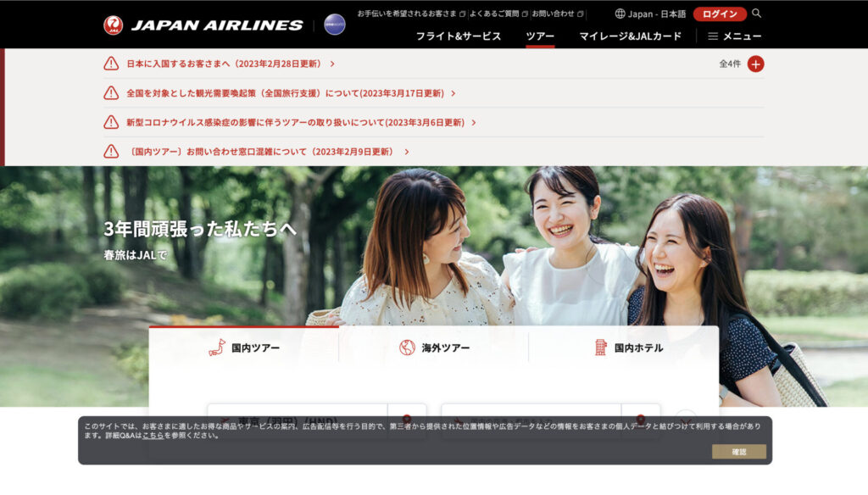868x495 pixels.
Task: Click JAPAN AIRLINES wordmark
Action: coord(217,25)
